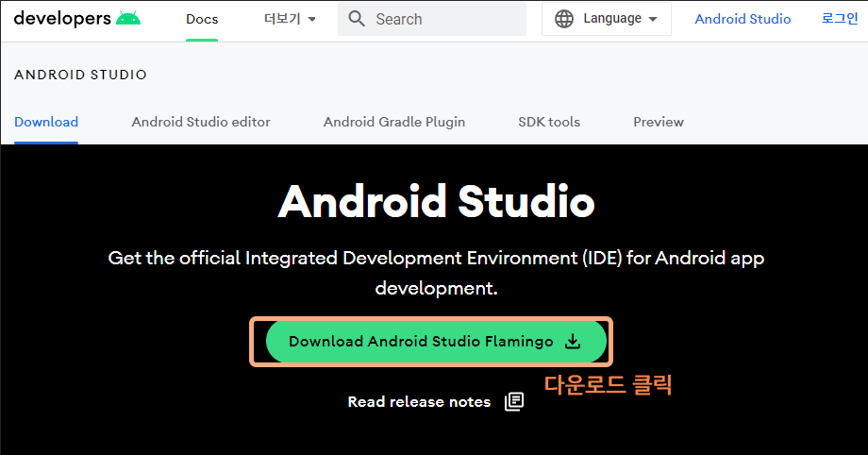Click the Android robot logo icon

click(128, 19)
